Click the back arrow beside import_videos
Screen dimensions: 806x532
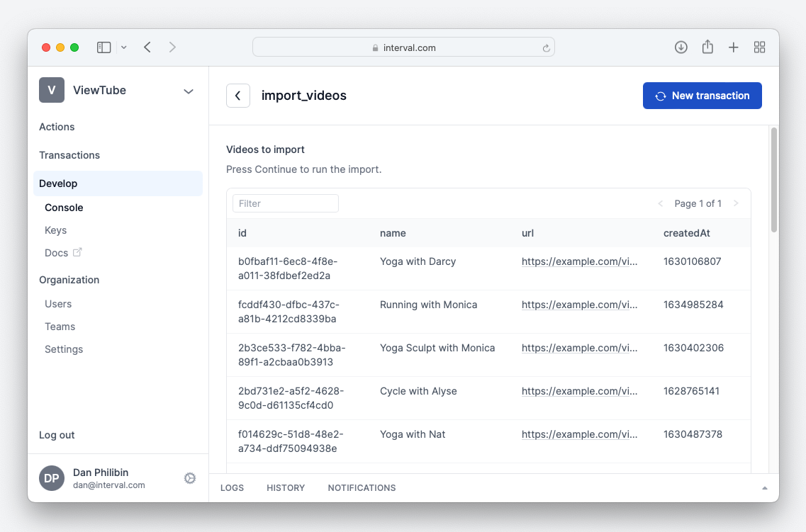coord(237,96)
